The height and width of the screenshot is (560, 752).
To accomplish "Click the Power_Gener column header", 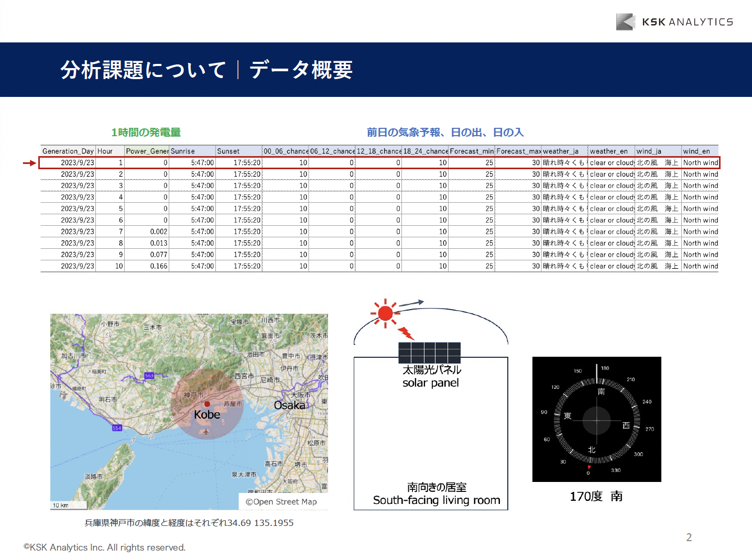I will 147,151.
